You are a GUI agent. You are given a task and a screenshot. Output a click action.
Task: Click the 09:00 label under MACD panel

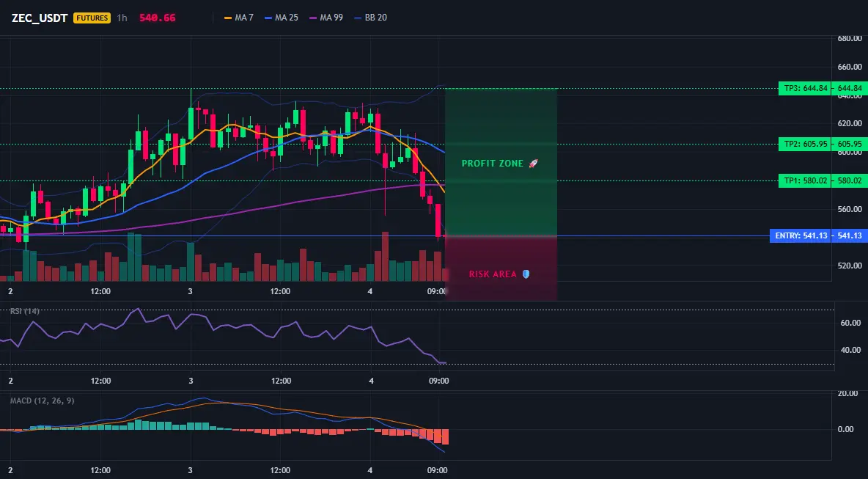click(x=438, y=471)
